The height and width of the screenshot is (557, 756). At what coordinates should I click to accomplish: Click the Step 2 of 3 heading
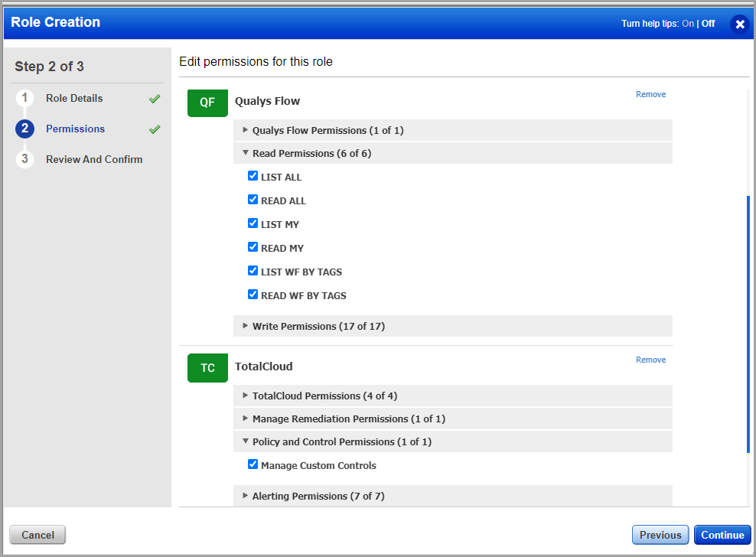(x=49, y=67)
